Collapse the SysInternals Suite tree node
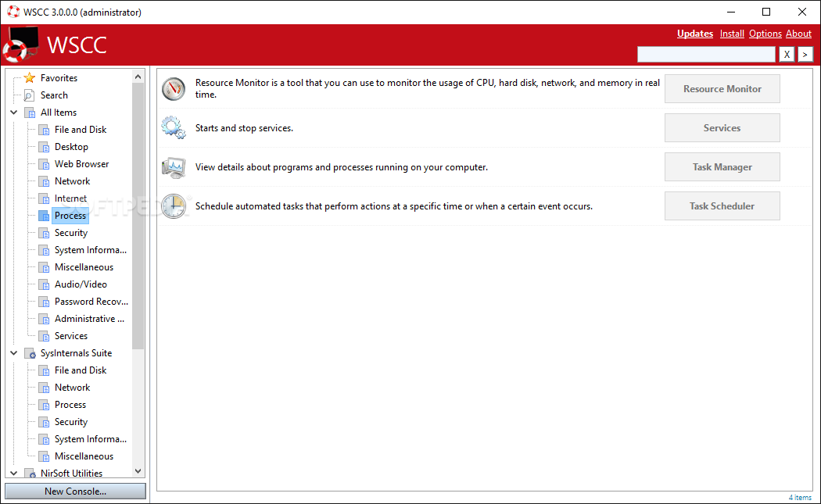The image size is (821, 504). point(13,353)
